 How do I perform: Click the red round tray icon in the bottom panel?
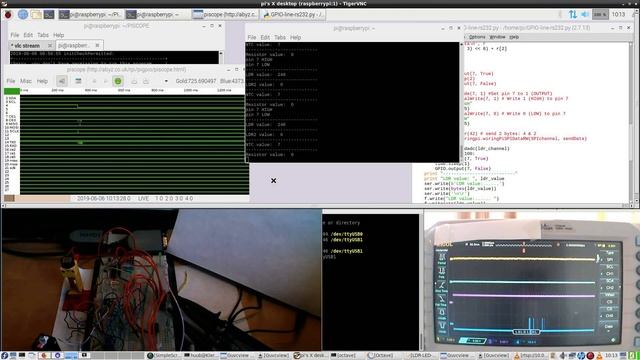[590, 356]
